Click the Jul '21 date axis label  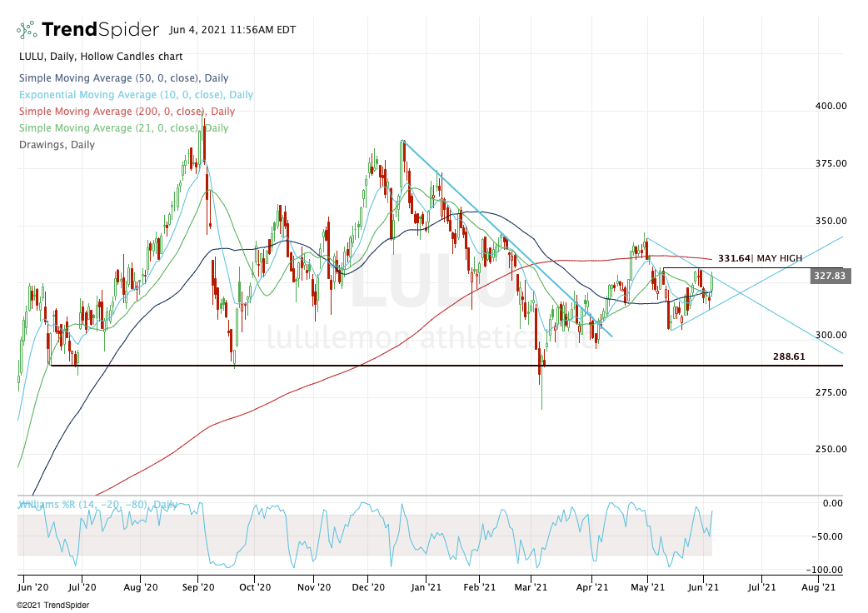tap(761, 587)
